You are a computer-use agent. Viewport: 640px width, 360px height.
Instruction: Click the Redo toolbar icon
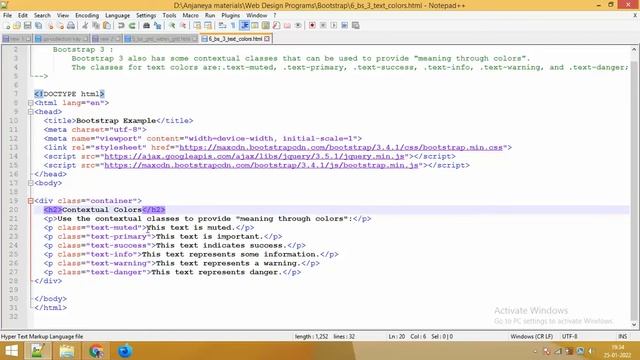click(x=132, y=26)
